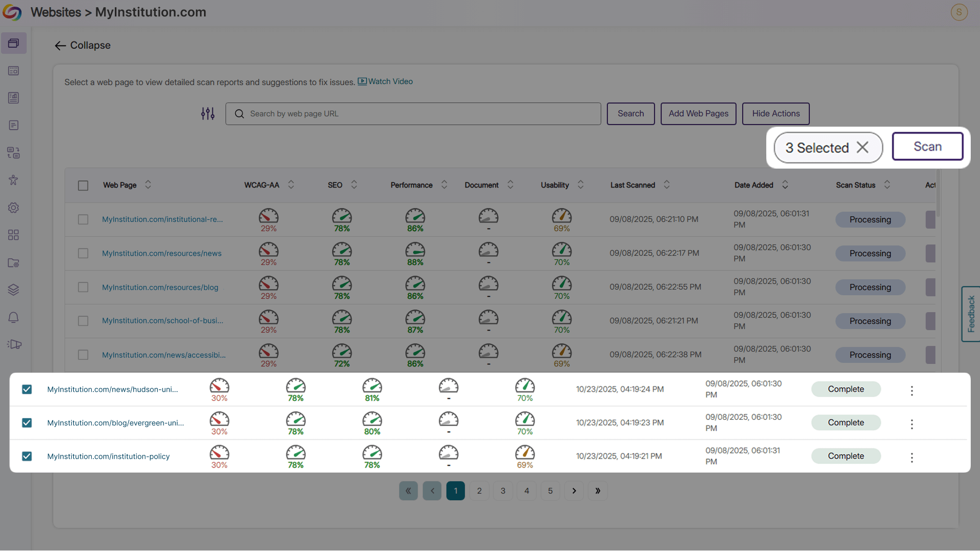Select the filters icon beside the search bar
Screen dimensions: 980x551
(x=208, y=113)
